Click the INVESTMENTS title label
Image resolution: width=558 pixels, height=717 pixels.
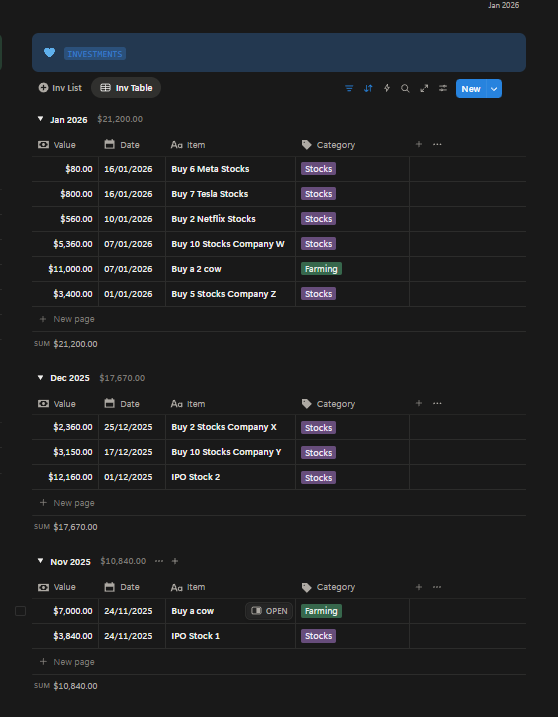pyautogui.click(x=95, y=54)
